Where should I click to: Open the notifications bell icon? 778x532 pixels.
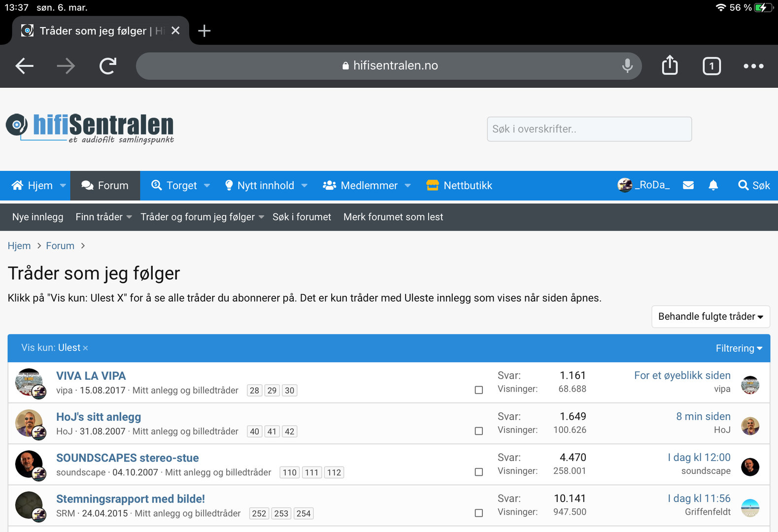tap(713, 185)
